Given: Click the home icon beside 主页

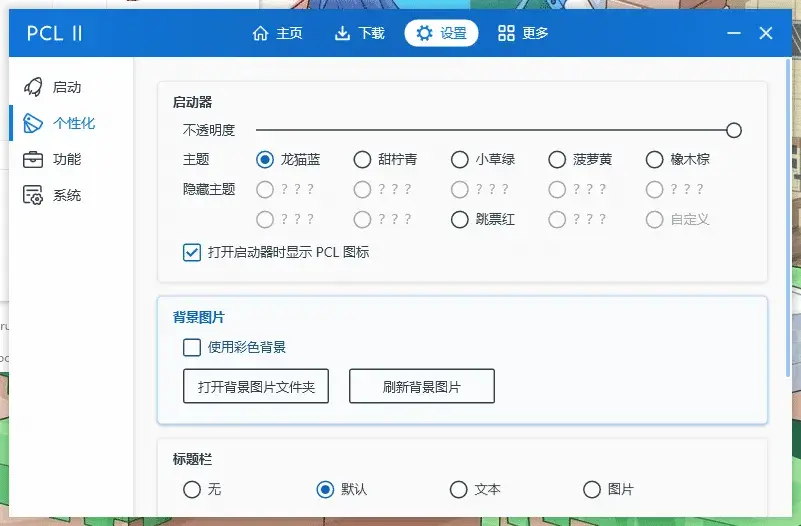Looking at the screenshot, I should pos(260,33).
